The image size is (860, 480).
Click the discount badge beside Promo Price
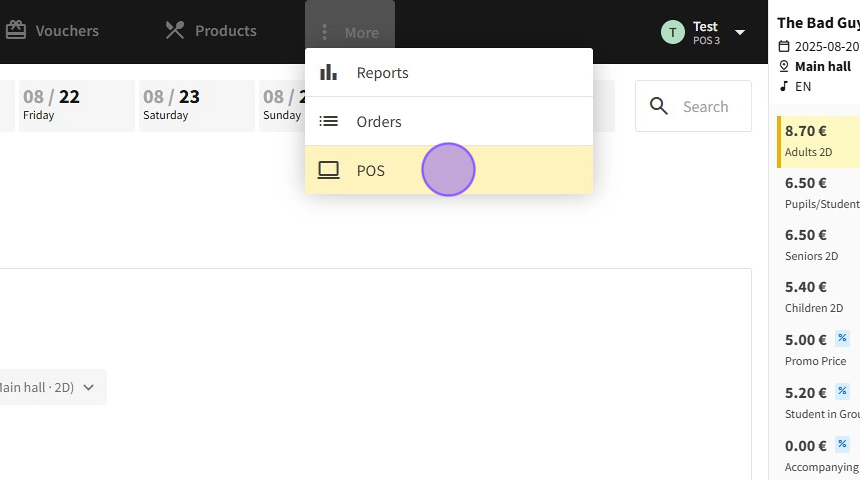click(842, 338)
